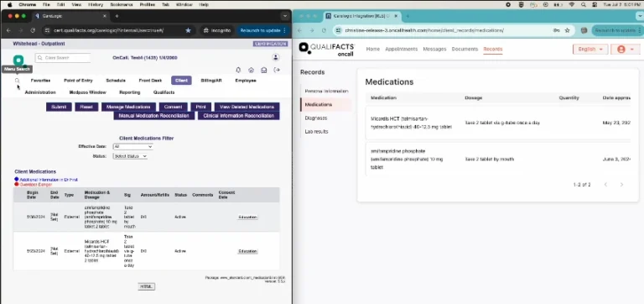This screenshot has height=304, width=644.
Task: Go to previous page of medications list
Action: tap(605, 185)
